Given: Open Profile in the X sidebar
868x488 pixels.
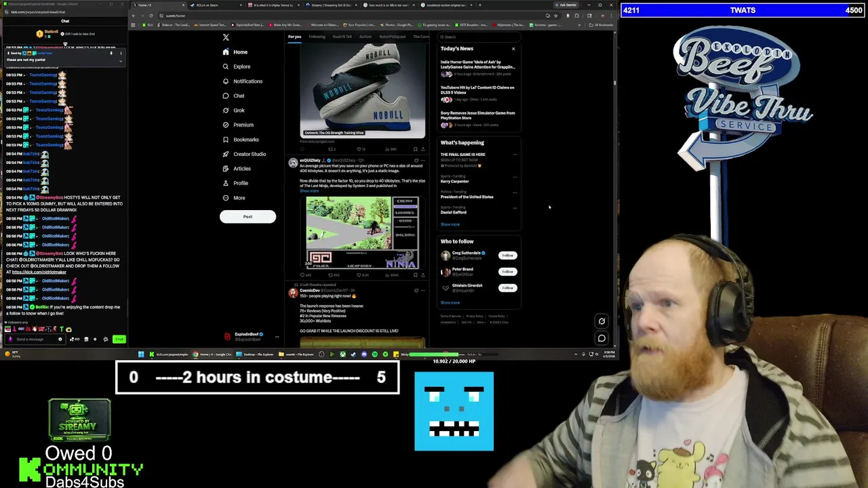Looking at the screenshot, I should [235, 183].
